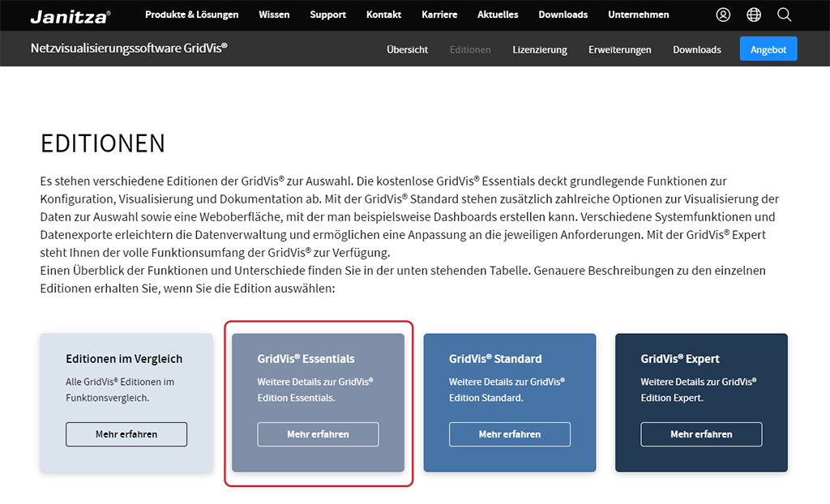Click text 'Weitere Details zur GridVis Edition Essentials.'
This screenshot has width=830, height=504.
315,390
